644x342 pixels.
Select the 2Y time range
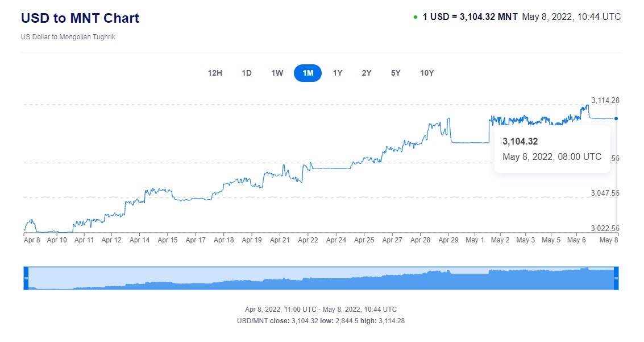coord(367,73)
